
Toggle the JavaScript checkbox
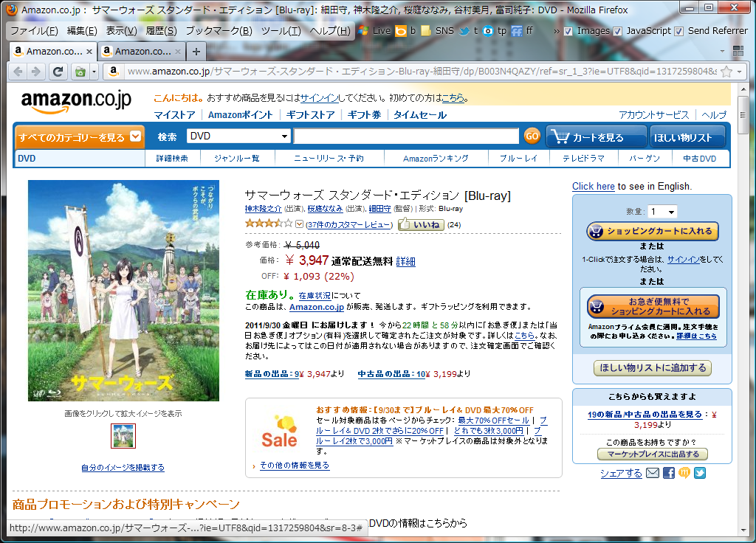[x=618, y=31]
